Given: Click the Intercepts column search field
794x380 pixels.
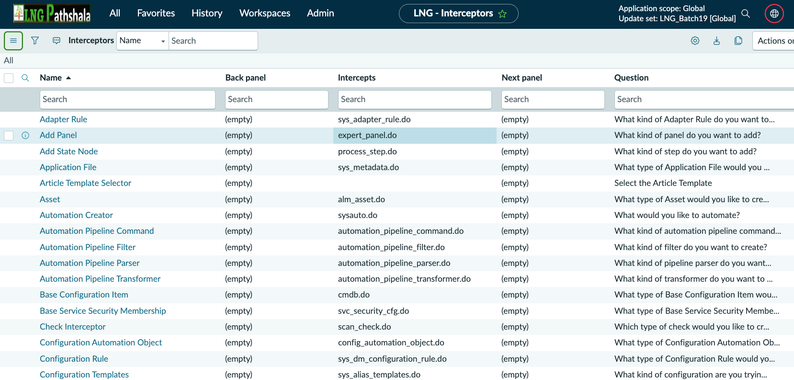Looking at the screenshot, I should (415, 99).
